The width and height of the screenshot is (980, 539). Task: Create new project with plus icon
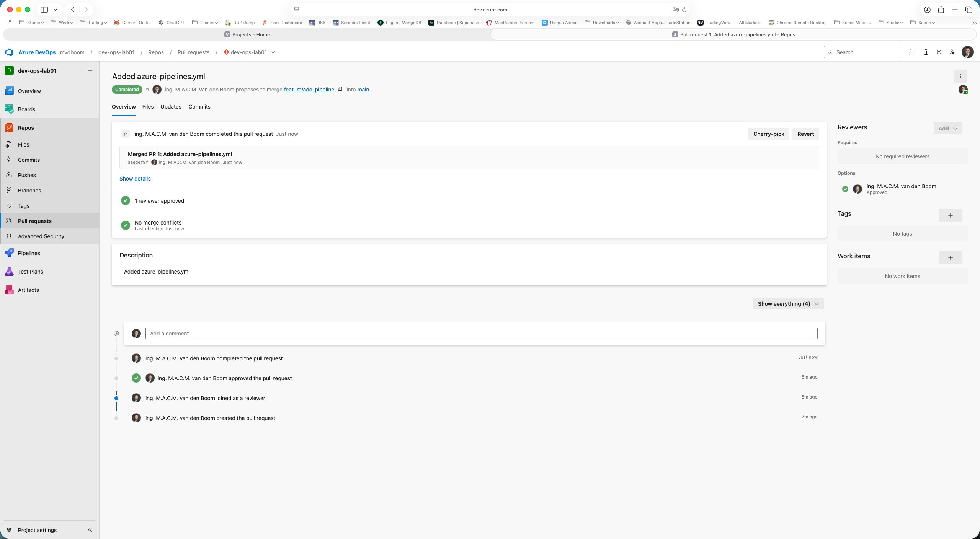(x=90, y=70)
